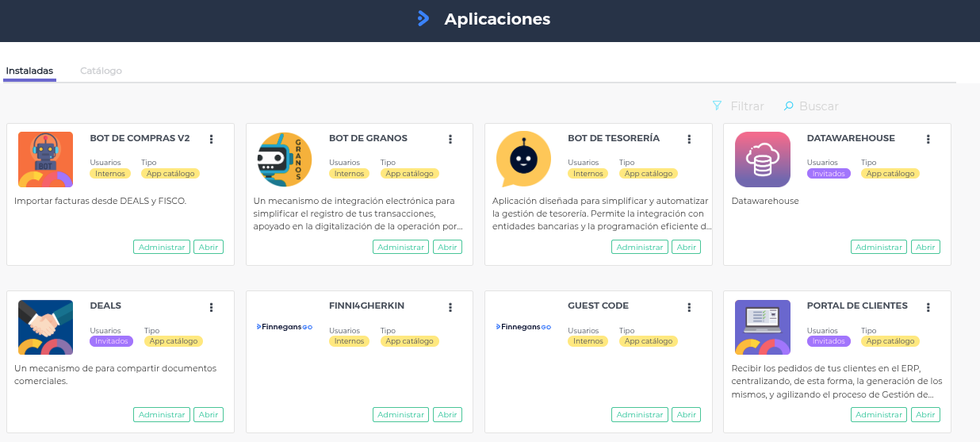Image resolution: width=980 pixels, height=442 pixels.
Task: Click the Bot de Granos app icon
Action: point(285,160)
